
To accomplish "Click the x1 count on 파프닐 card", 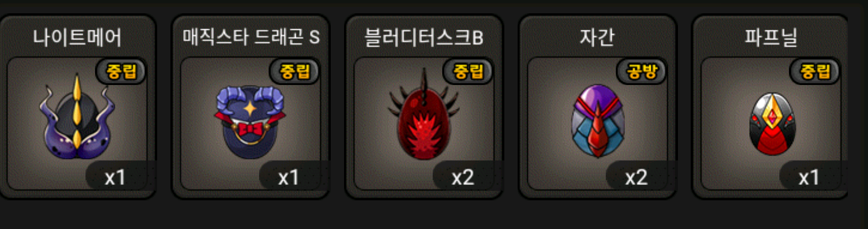I will pos(809,177).
